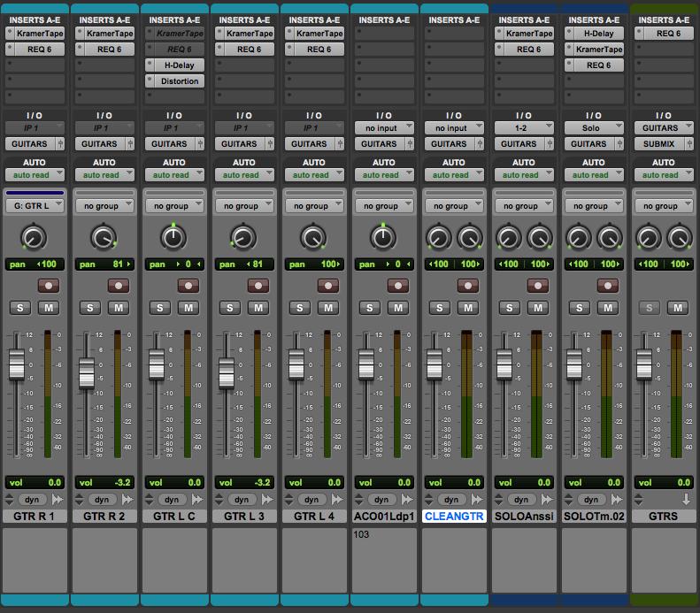Image resolution: width=700 pixels, height=613 pixels.
Task: Open SOLOAnssi 1-2 input selector
Action: 524,128
